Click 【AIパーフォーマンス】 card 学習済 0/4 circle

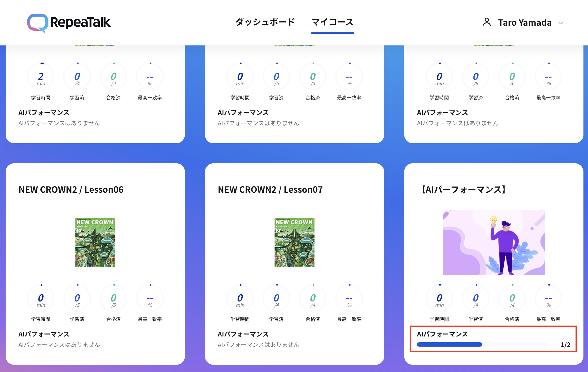click(x=476, y=298)
